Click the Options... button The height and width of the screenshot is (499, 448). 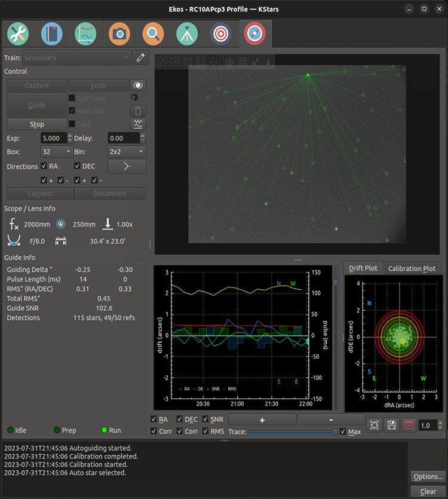428,476
